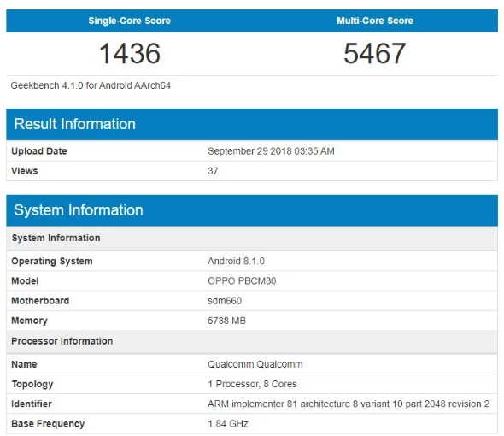Click the Identifier label
The height and width of the screenshot is (436, 504).
coord(31,404)
